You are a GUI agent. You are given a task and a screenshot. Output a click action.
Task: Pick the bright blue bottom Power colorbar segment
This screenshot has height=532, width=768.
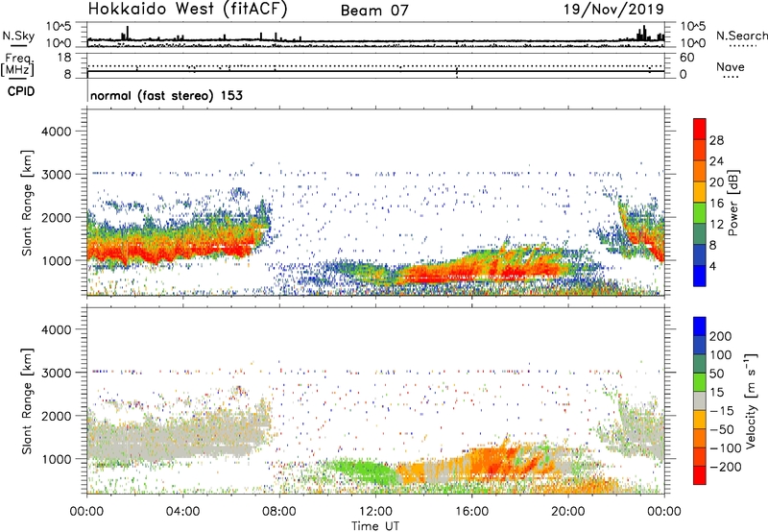[x=700, y=277]
